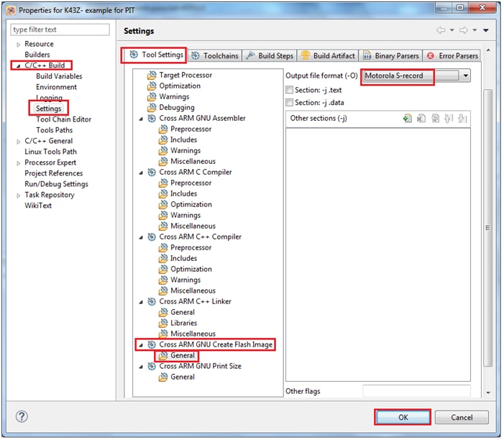Click the Cancel button
This screenshot has height=440, width=504.
(462, 417)
